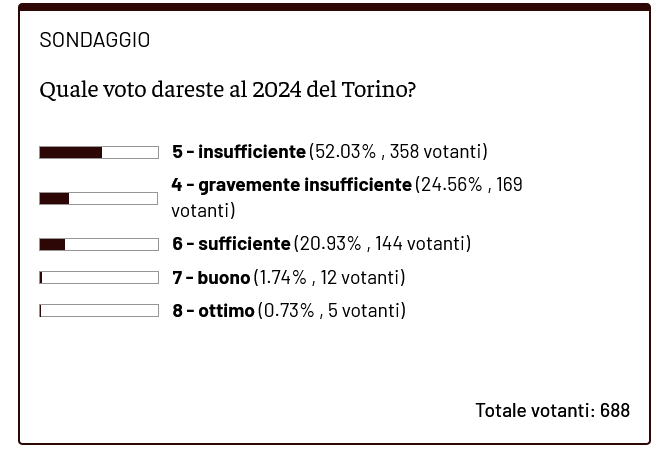667x450 pixels.
Task: Click the progress bar for 8 - ottimo
Action: click(99, 311)
